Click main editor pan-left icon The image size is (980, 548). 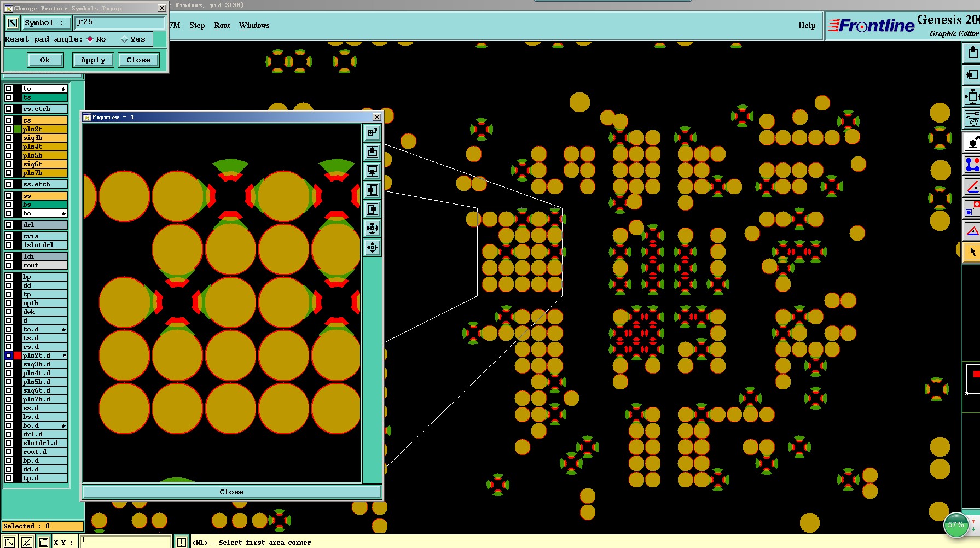point(972,74)
